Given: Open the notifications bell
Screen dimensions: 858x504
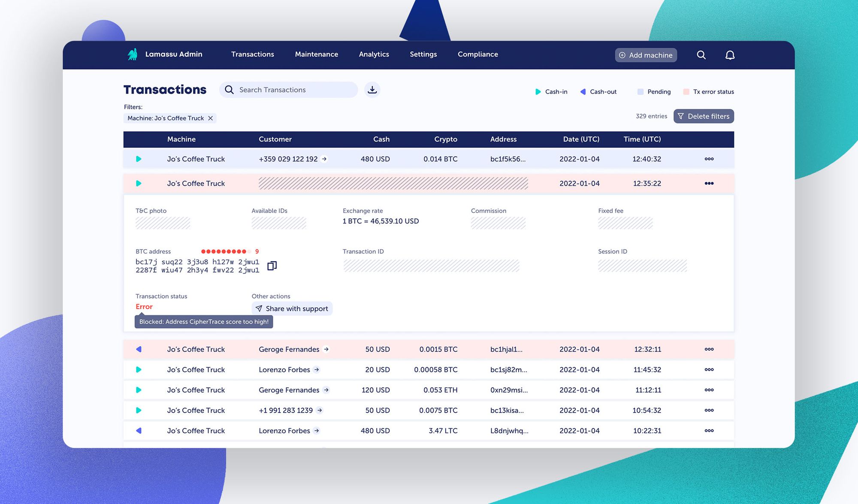Looking at the screenshot, I should 730,55.
